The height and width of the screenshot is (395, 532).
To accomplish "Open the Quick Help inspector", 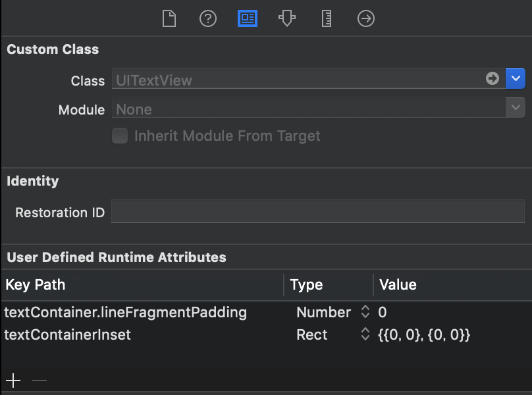I will (x=208, y=18).
